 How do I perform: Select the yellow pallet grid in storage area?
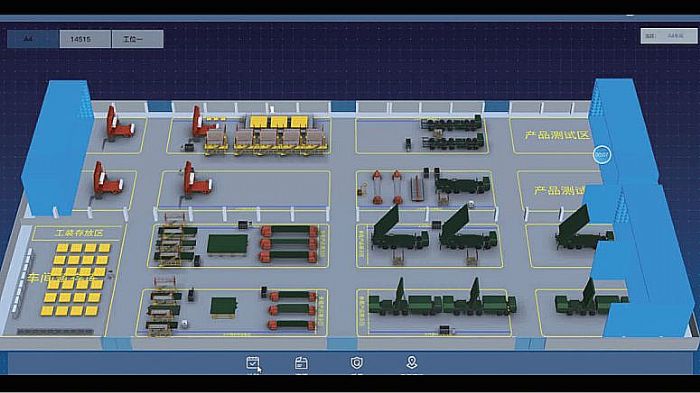(75, 279)
